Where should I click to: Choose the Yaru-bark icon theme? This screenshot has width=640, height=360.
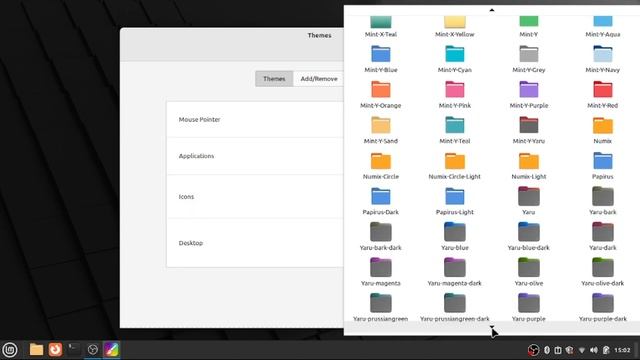click(602, 201)
